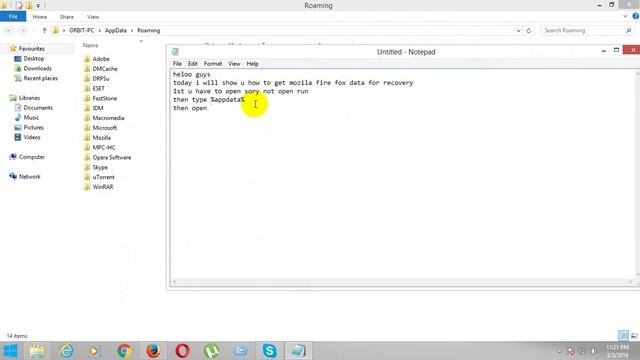Switch to Explorer's Share ribbon tab
The image size is (640, 360).
click(67, 17)
